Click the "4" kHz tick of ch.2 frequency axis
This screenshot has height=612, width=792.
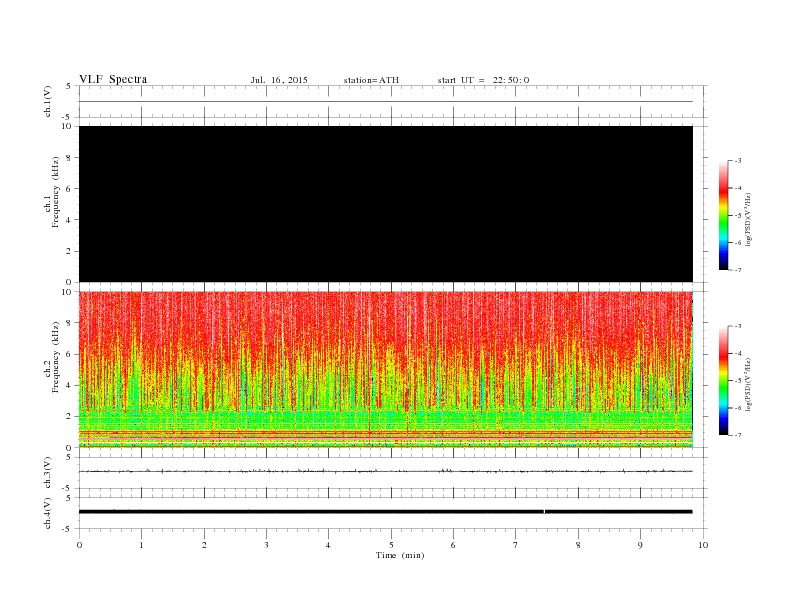pos(69,385)
